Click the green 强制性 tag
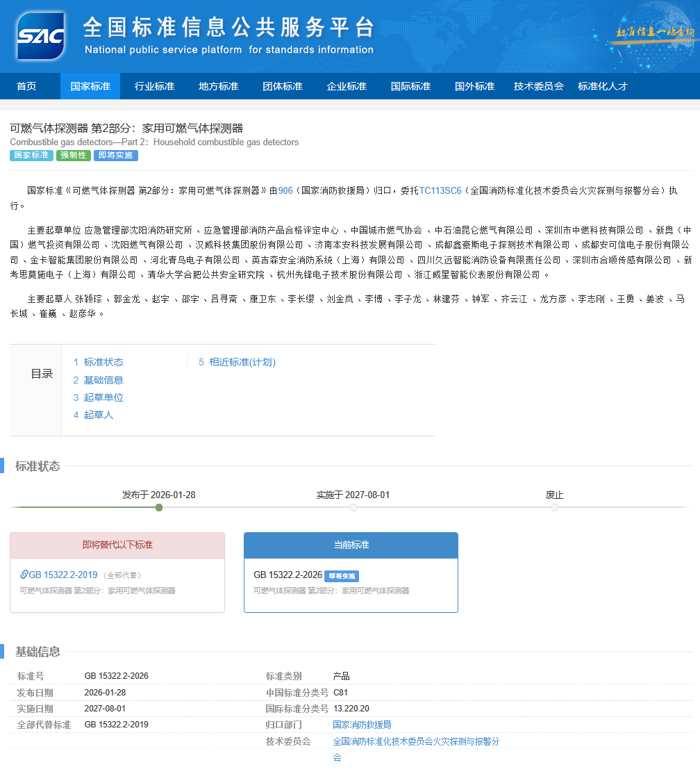700x783 pixels. [x=74, y=156]
